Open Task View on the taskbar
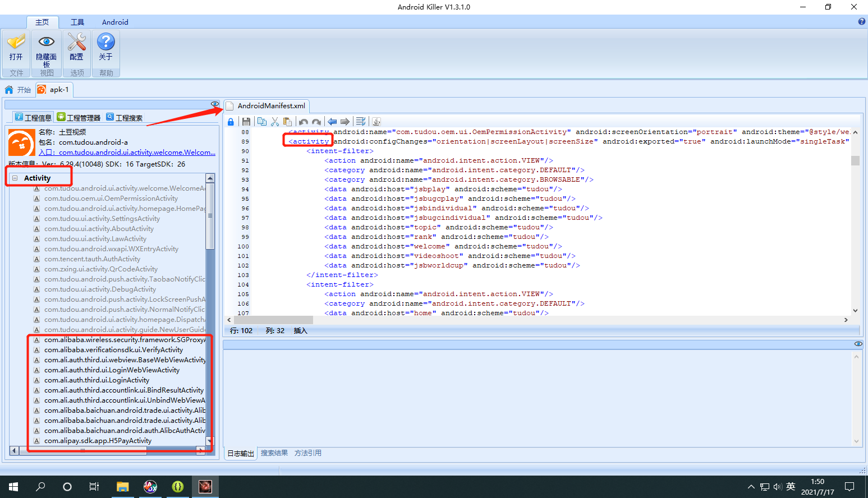Viewport: 868px width, 498px height. (94, 487)
